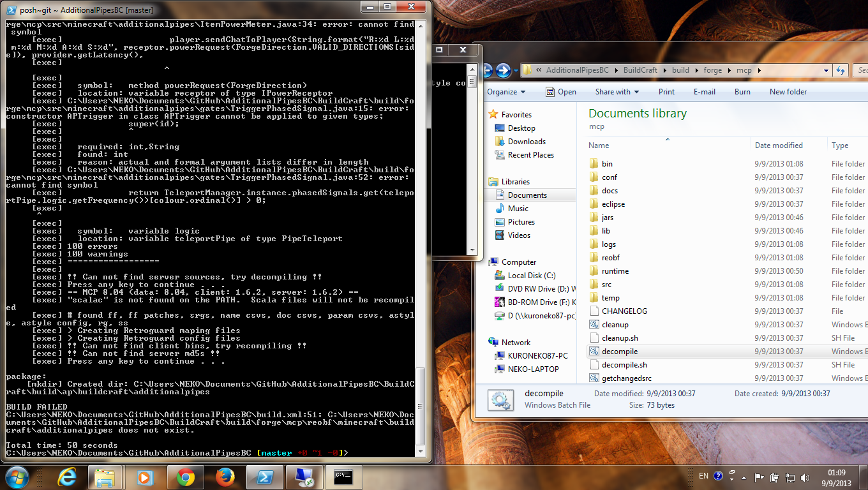Expand the arrow after BuildCraft in breadcrumb

point(664,70)
